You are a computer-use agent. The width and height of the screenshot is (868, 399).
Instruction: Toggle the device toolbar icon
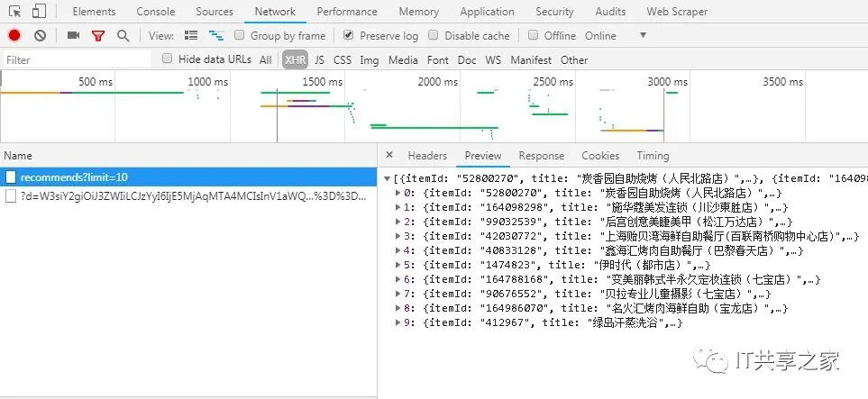click(x=39, y=11)
